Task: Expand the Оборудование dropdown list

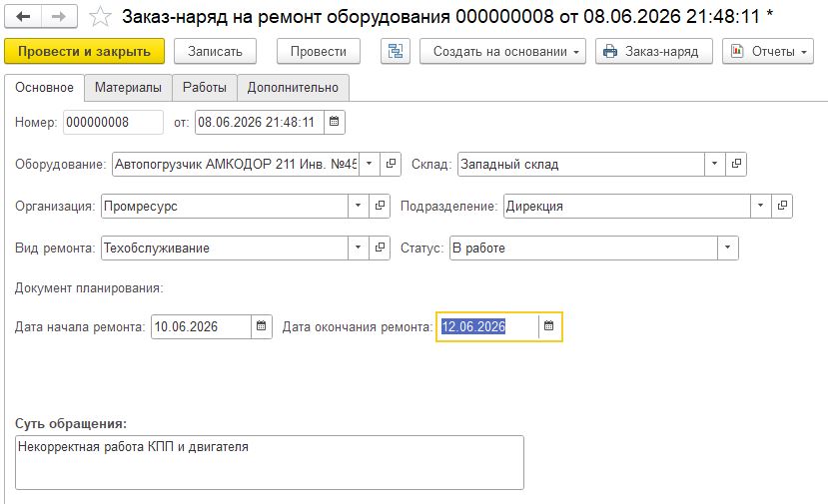Action: click(x=370, y=164)
